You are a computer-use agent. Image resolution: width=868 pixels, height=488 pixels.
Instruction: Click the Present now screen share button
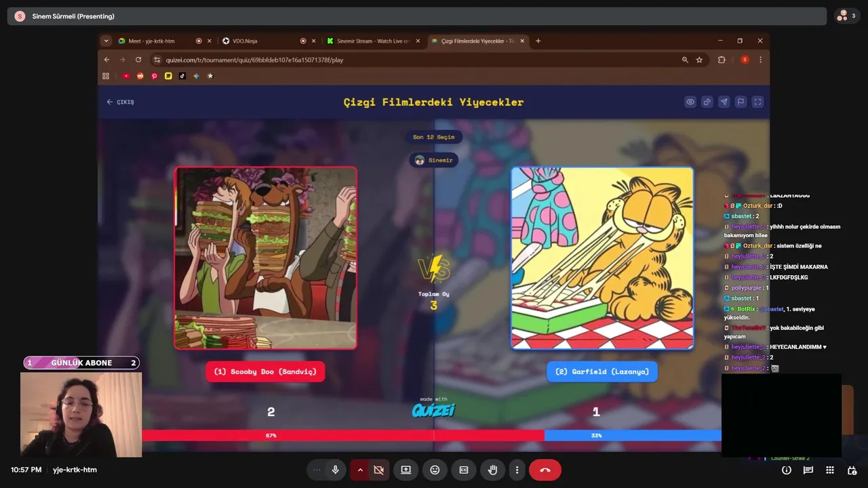pyautogui.click(x=406, y=470)
